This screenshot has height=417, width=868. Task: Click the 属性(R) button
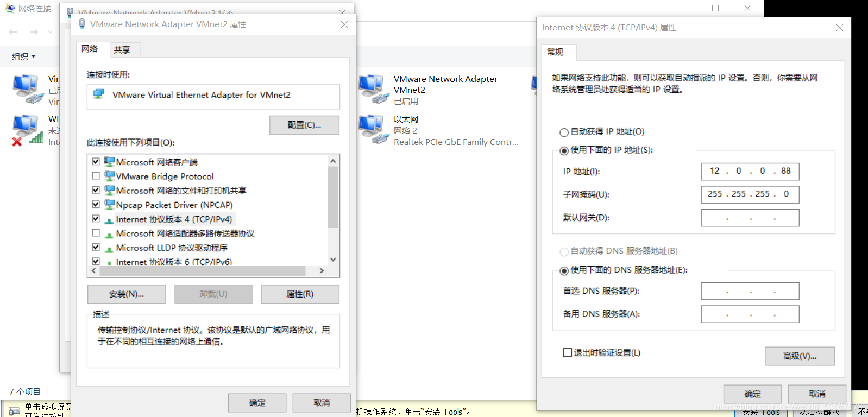300,294
